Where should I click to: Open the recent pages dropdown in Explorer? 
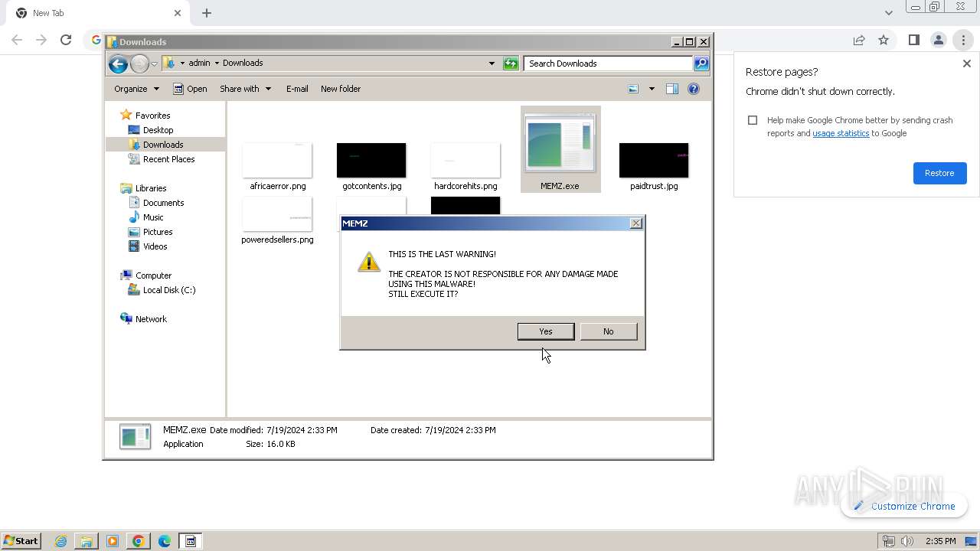click(x=155, y=64)
